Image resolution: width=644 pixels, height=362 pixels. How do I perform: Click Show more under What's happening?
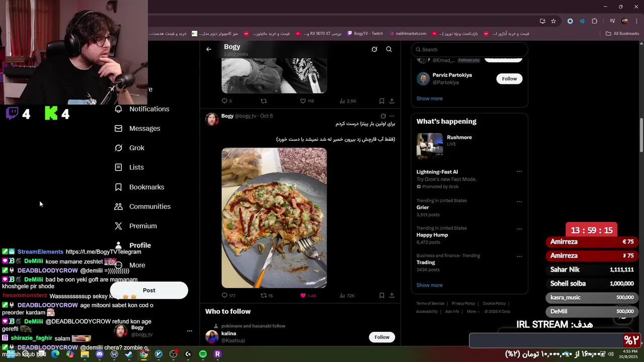pyautogui.click(x=430, y=285)
